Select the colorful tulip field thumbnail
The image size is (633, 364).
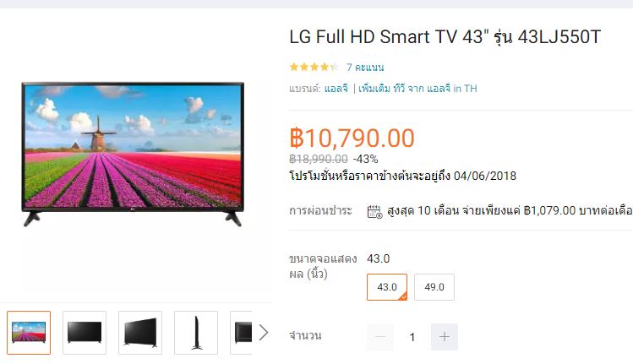(x=29, y=333)
